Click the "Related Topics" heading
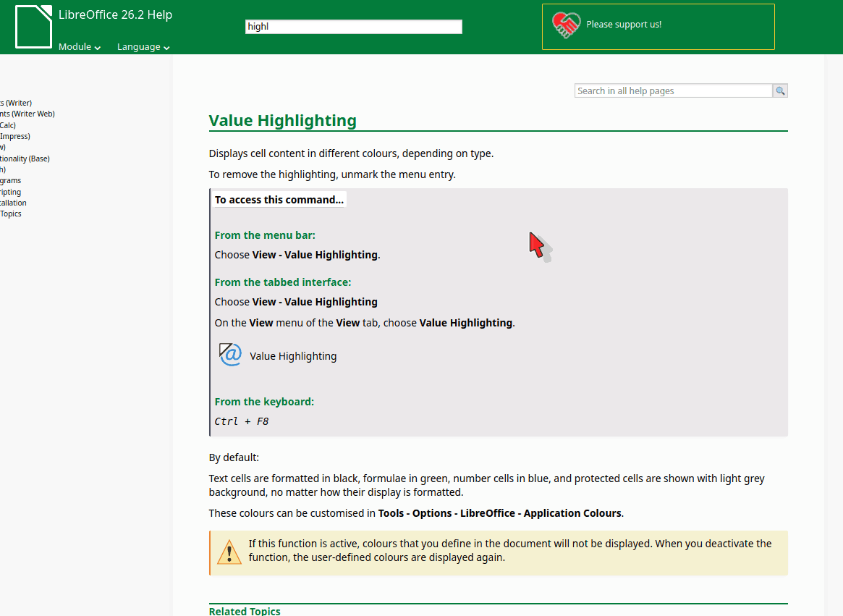Screen dimensions: 843x616 pyautogui.click(x=245, y=611)
